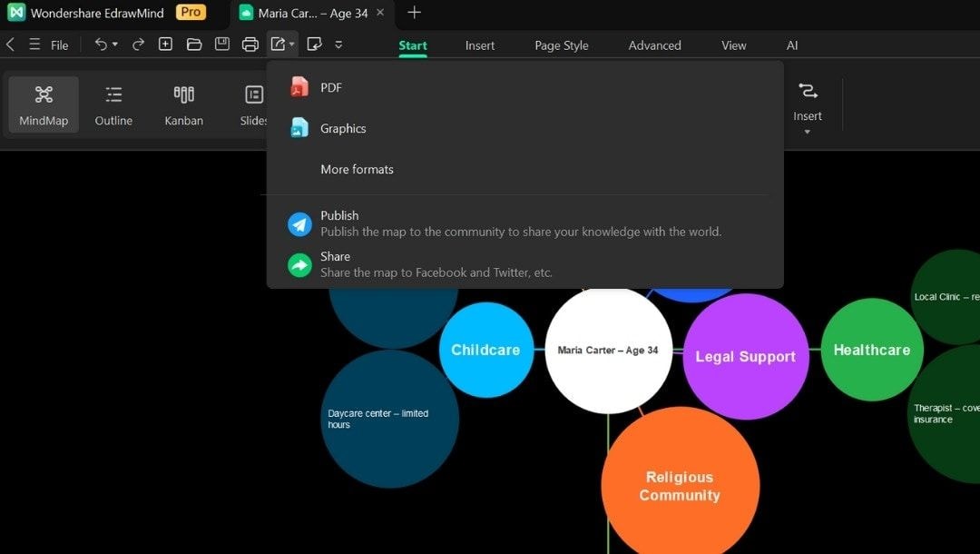This screenshot has width=980, height=554.
Task: Click the Export icon in the toolbar
Action: (278, 44)
